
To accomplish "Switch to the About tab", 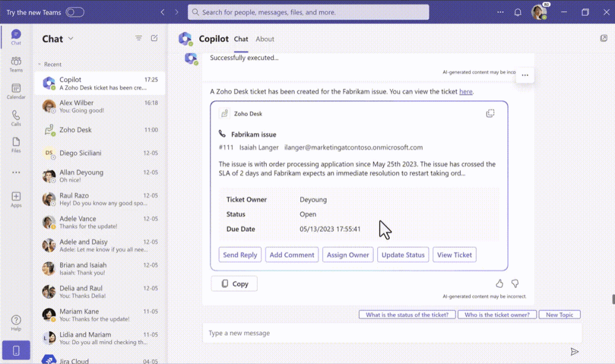I will pos(265,39).
